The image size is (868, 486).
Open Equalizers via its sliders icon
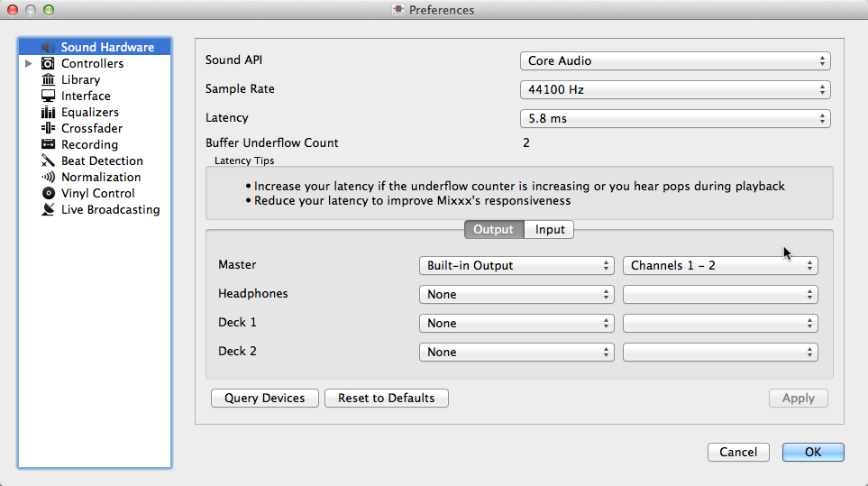click(48, 112)
